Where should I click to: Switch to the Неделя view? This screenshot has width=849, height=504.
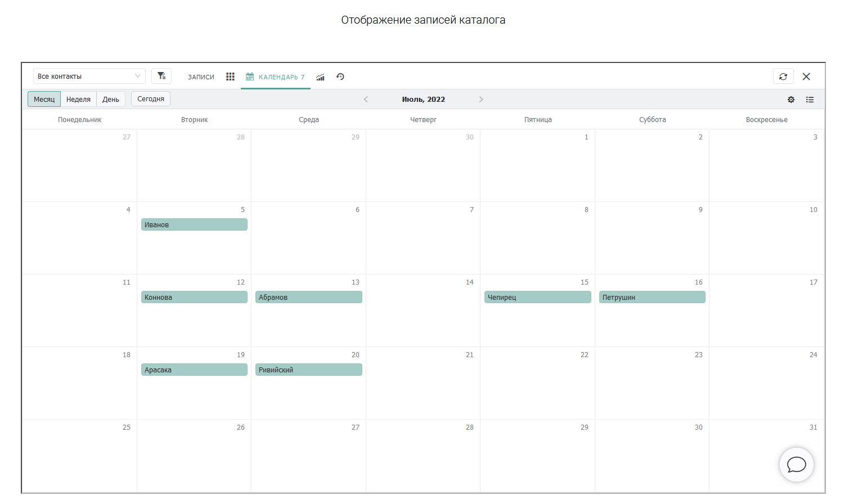[78, 99]
